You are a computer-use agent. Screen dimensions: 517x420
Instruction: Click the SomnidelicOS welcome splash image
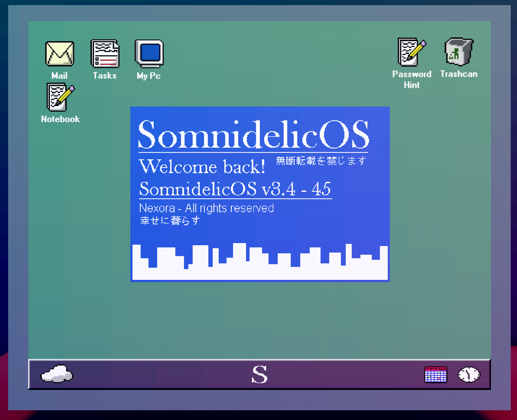[260, 194]
